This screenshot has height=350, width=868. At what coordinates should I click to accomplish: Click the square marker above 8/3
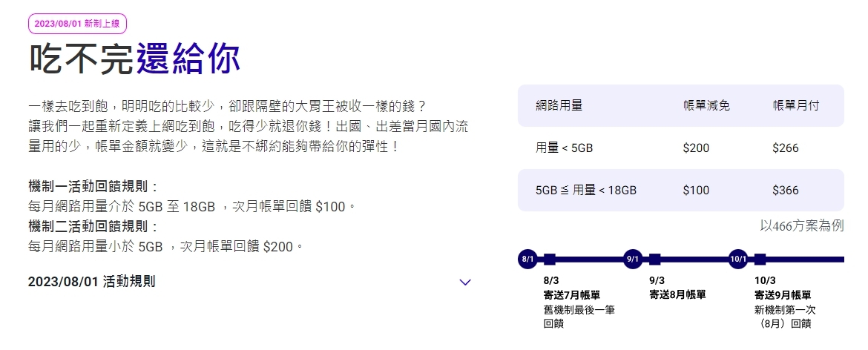point(550,260)
